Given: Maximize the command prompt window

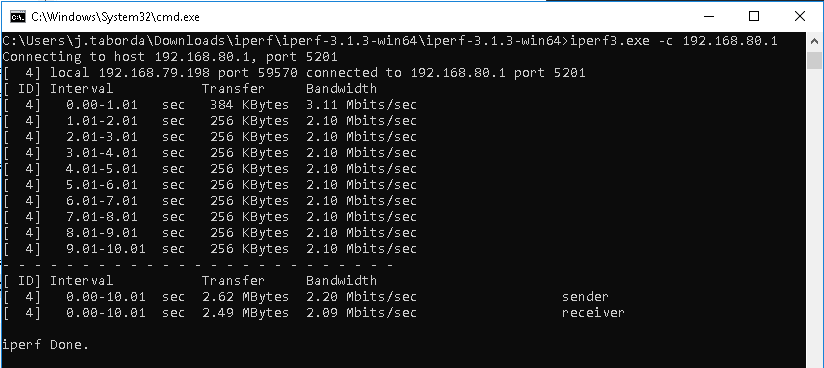Looking at the screenshot, I should (754, 16).
